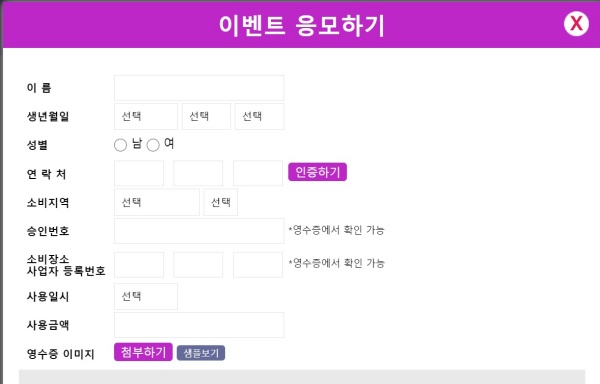Viewport: 600px width, 384px height.
Task: Click the 생년월일 label
Action: (48, 116)
